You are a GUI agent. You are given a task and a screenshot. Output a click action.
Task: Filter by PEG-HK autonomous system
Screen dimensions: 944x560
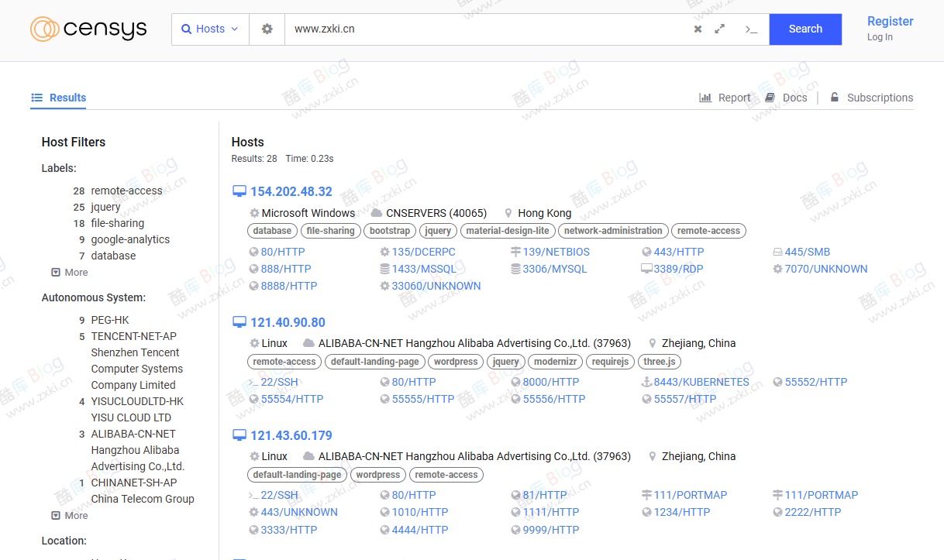coord(110,320)
